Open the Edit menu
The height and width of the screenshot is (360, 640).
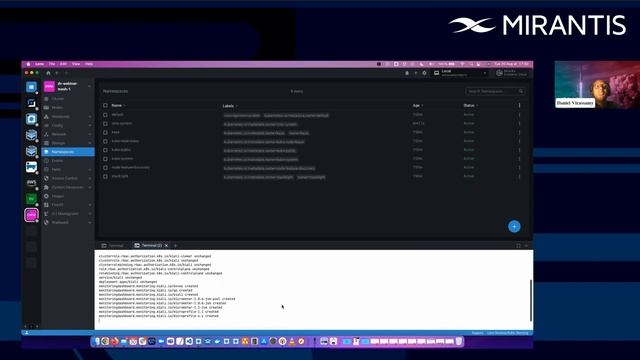click(63, 64)
